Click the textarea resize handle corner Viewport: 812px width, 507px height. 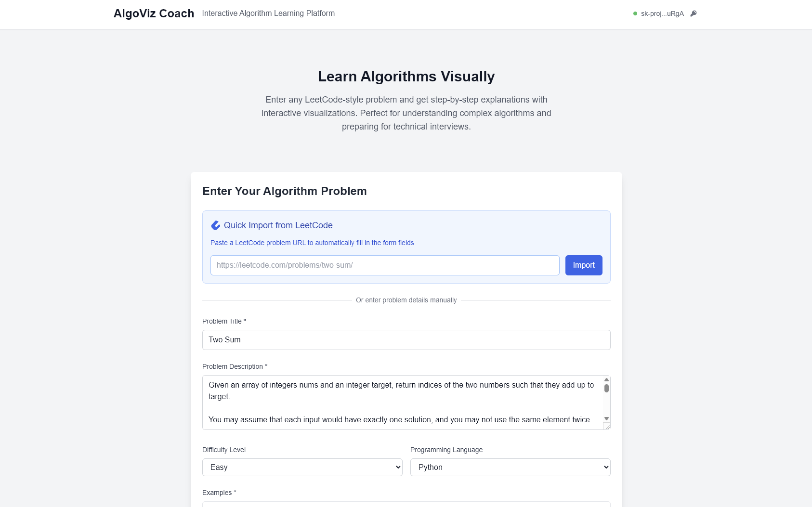coord(607,426)
